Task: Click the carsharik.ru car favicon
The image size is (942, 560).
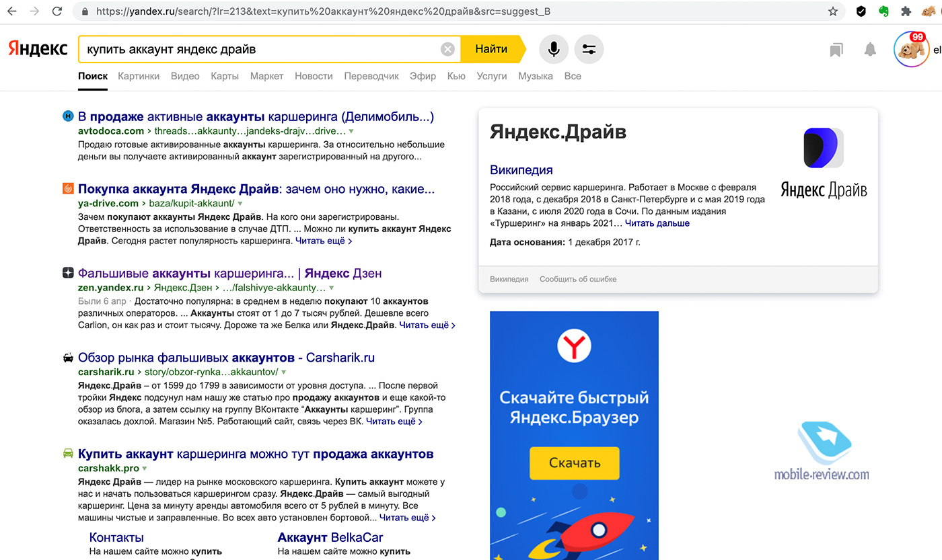Action: 68,358
